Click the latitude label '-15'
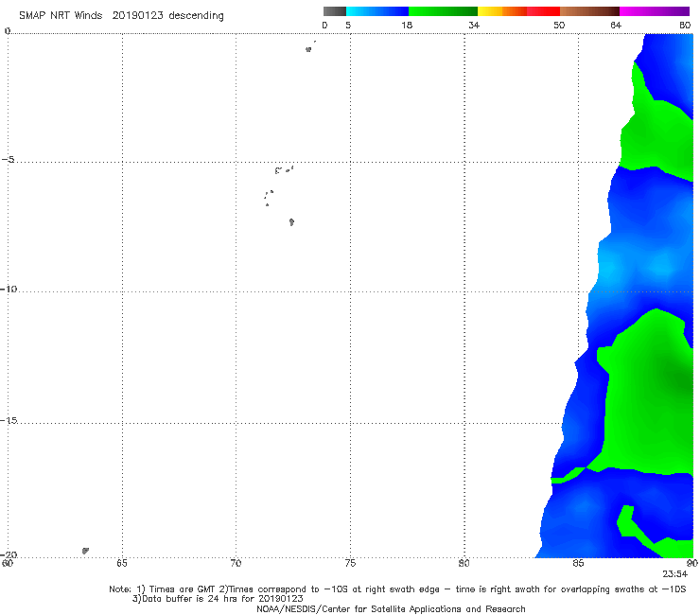Viewport: 700px width, 615px height. 9,420
